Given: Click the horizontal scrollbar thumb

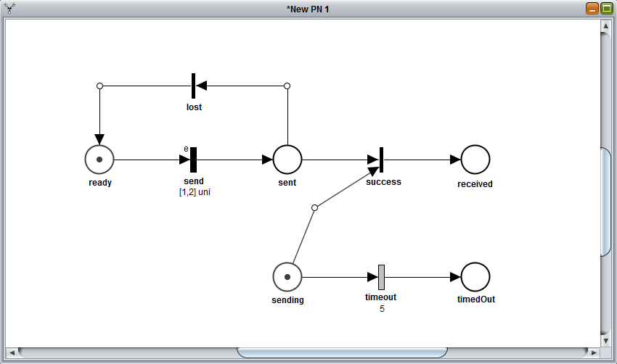Looking at the screenshot, I should (x=342, y=352).
